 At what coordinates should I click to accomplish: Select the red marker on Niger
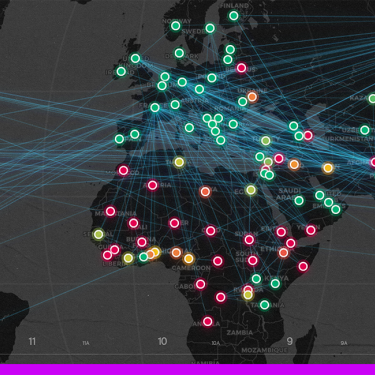click(174, 223)
